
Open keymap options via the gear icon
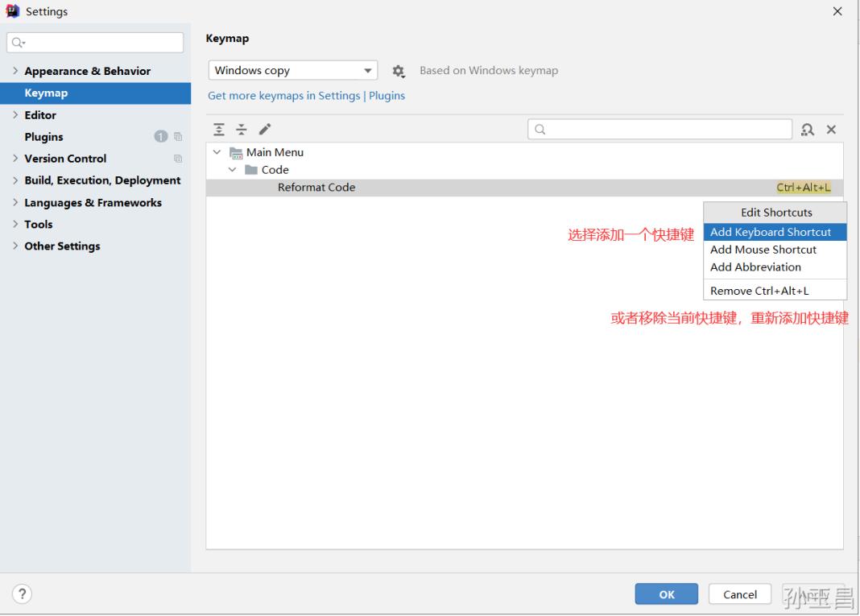398,70
